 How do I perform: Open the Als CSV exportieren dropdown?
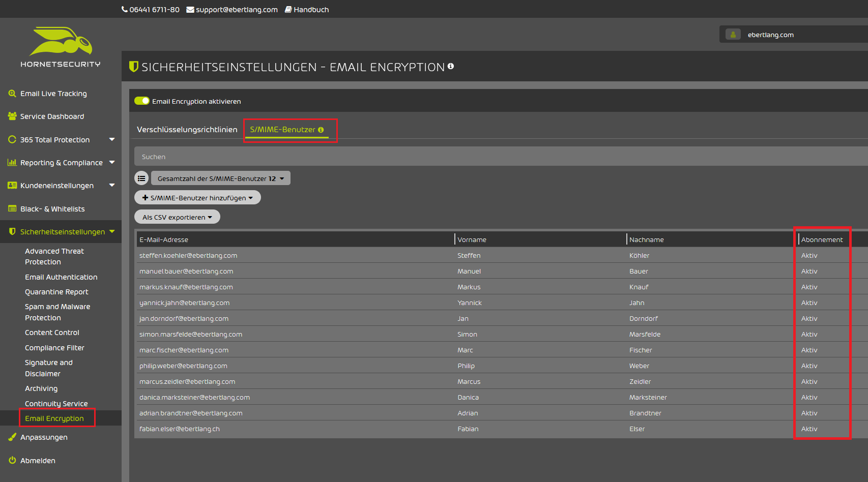[x=177, y=217]
